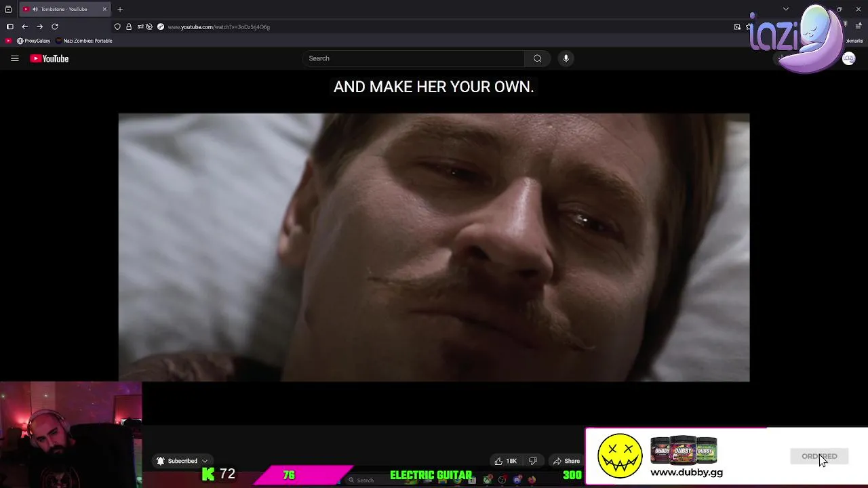Click the padlock site security icon
This screenshot has width=868, height=488.
click(128, 26)
